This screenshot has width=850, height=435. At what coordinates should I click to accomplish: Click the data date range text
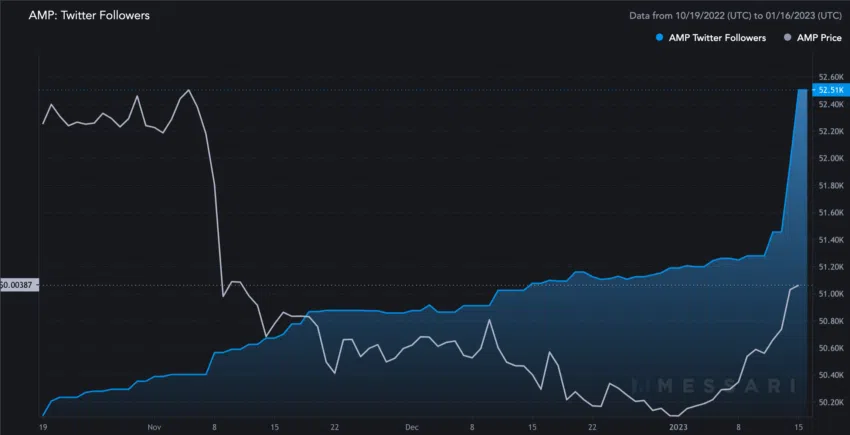tap(736, 16)
